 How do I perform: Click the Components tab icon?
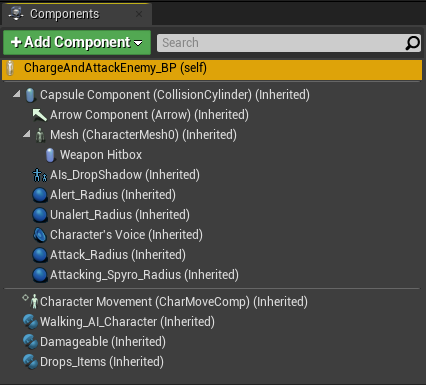coord(16,14)
